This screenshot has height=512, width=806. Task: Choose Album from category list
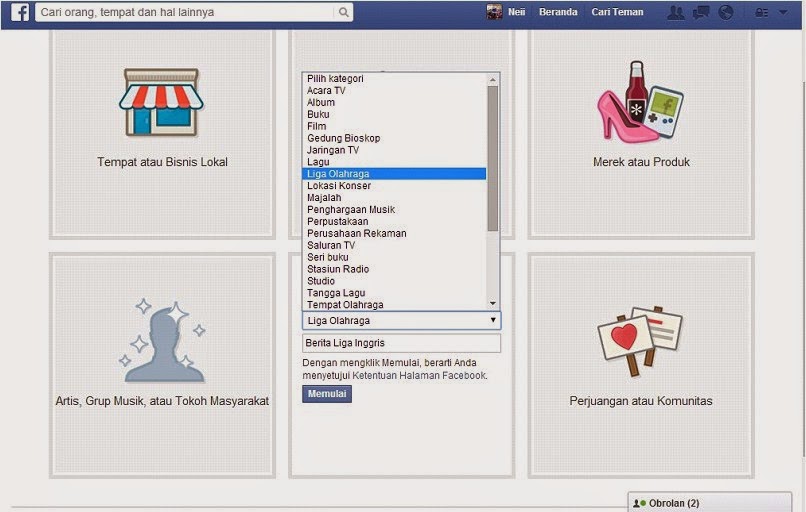point(394,102)
